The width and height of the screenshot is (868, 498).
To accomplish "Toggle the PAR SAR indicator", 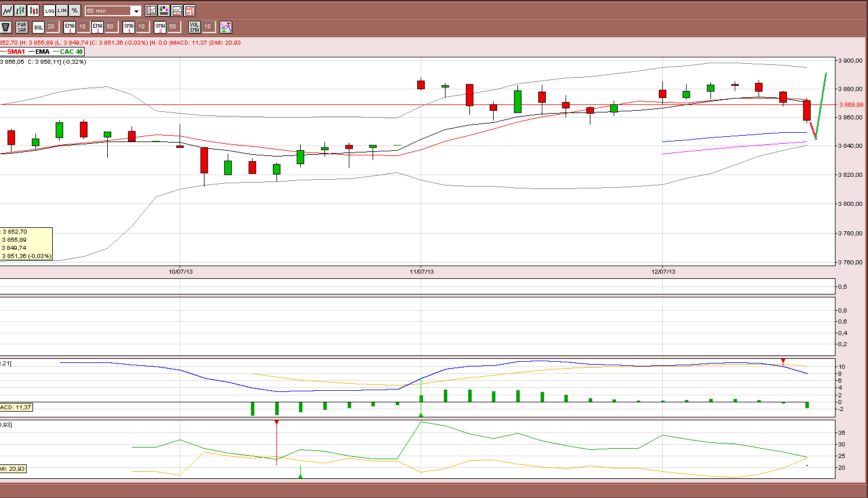I will pyautogui.click(x=22, y=27).
